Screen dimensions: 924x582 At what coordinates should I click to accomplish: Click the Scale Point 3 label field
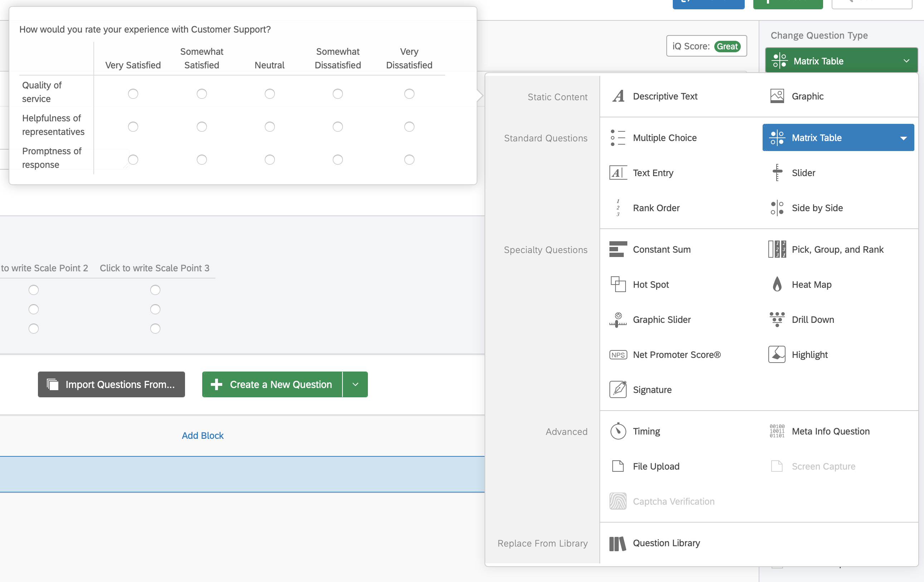tap(154, 268)
